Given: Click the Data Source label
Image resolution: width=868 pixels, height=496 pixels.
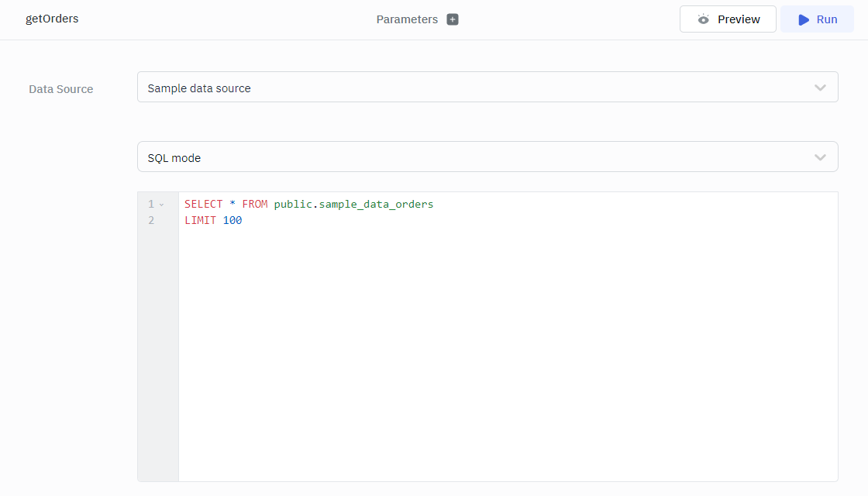Looking at the screenshot, I should point(61,89).
